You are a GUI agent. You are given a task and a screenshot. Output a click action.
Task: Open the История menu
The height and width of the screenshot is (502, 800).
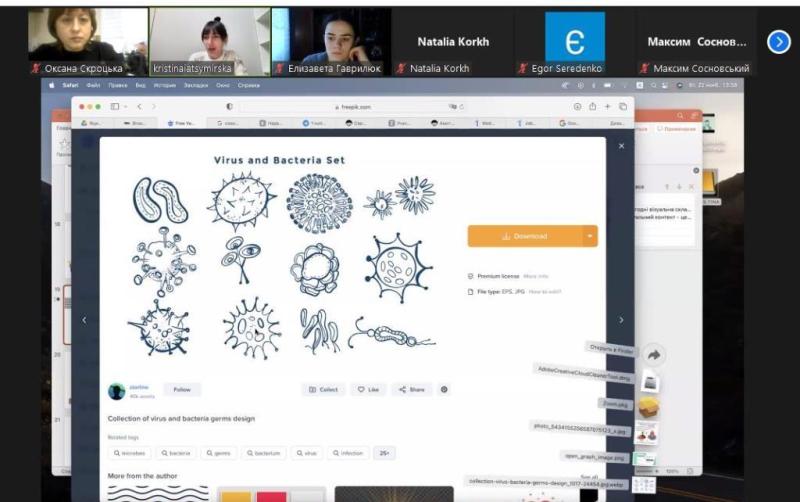[164, 85]
